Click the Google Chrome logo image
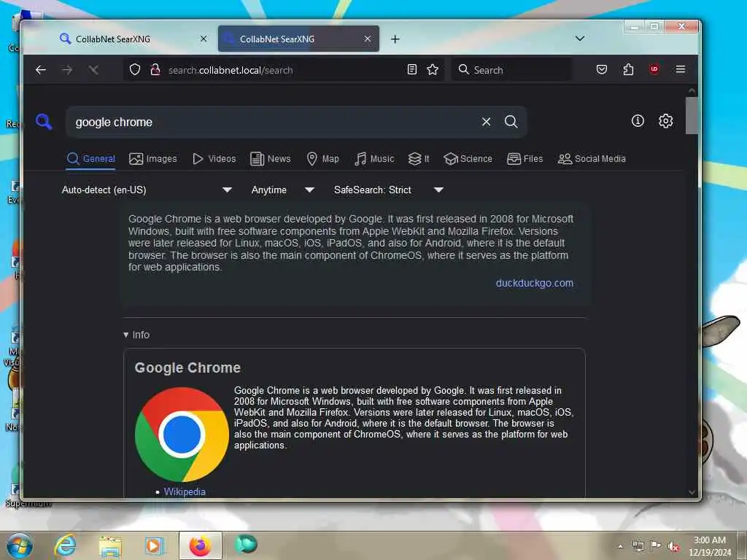 pyautogui.click(x=182, y=435)
